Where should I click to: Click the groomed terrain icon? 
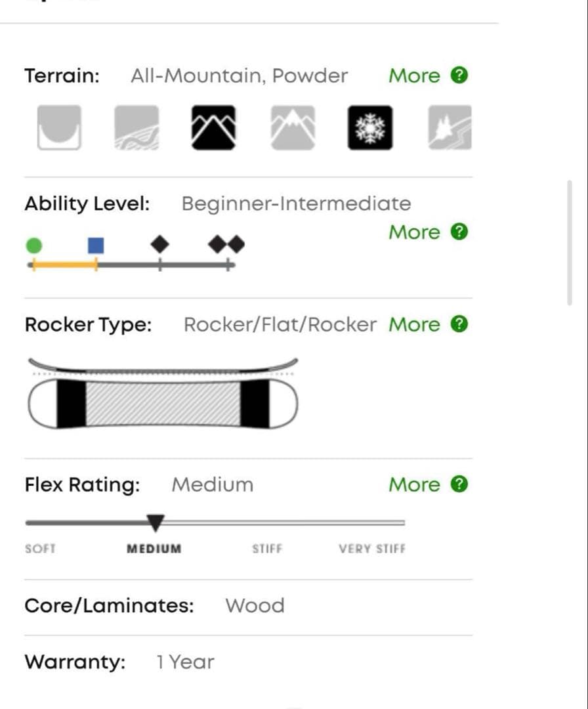(x=136, y=127)
